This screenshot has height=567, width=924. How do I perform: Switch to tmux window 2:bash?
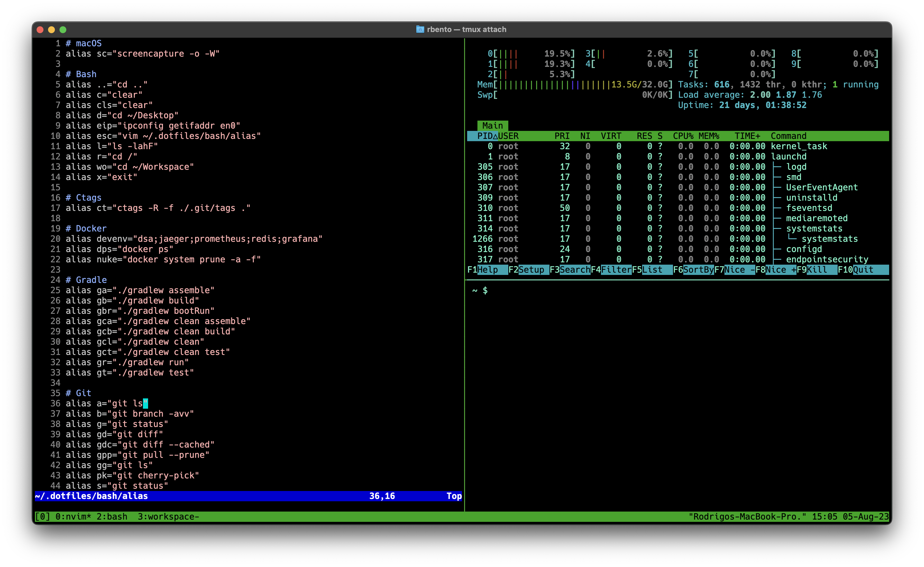pos(112,517)
